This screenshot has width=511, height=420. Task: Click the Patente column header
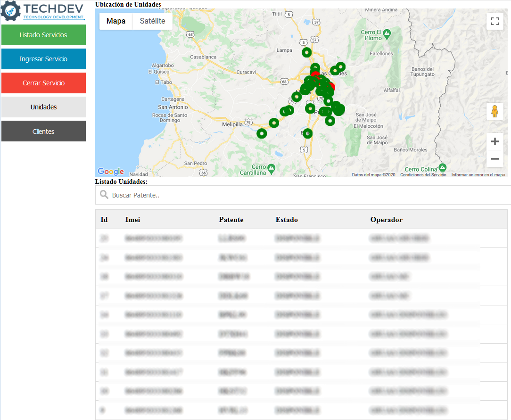coord(231,220)
